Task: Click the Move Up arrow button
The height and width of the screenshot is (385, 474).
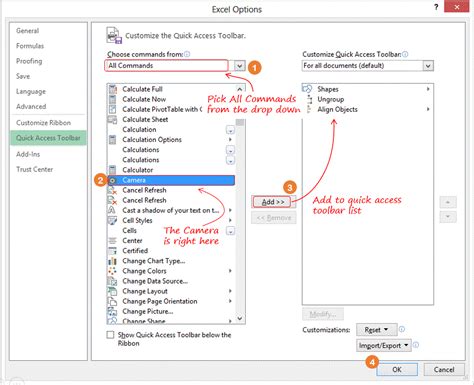Action: point(448,202)
